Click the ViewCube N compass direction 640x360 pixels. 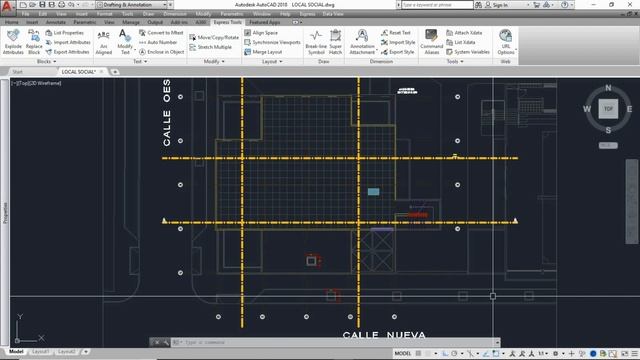coord(608,88)
